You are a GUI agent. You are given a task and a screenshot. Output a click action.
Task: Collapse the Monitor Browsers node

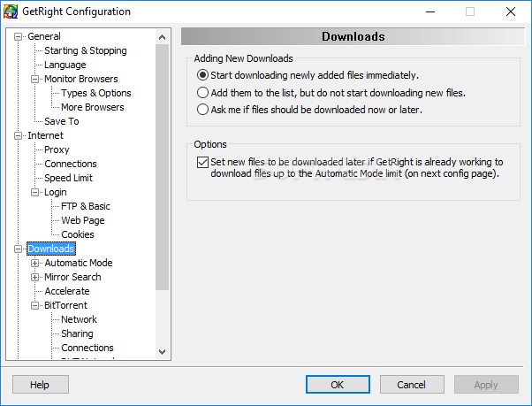click(x=35, y=79)
